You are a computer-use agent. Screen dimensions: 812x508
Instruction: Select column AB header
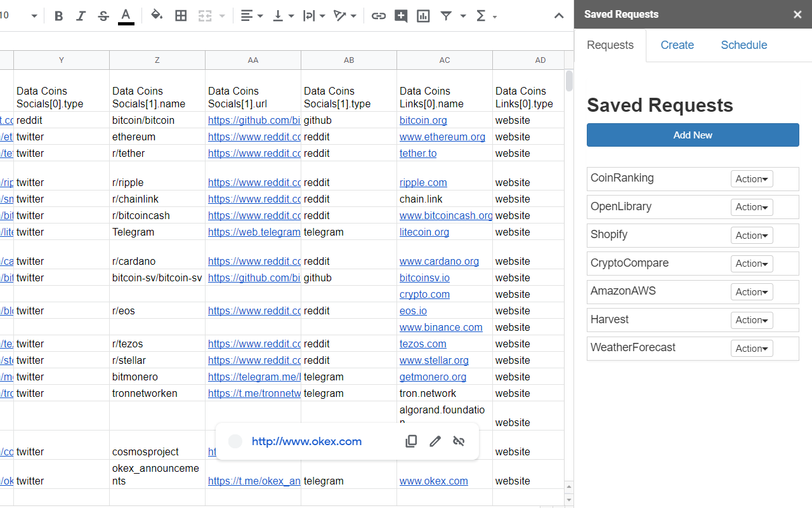[x=349, y=60]
